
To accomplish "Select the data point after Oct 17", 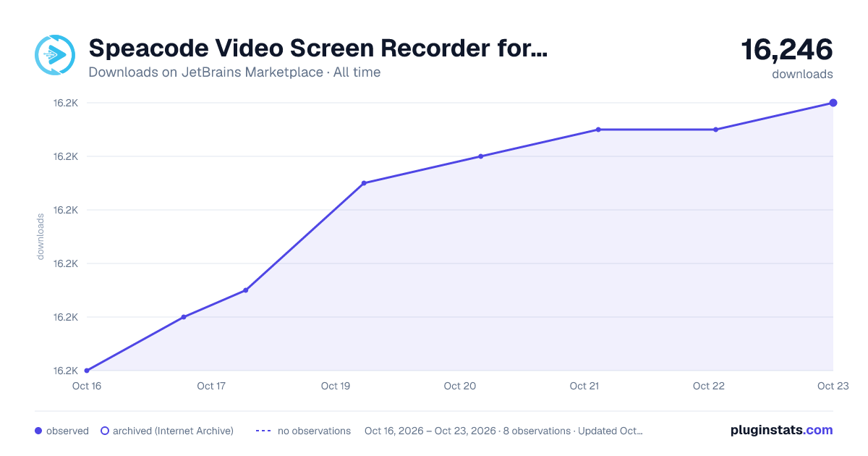I will [x=246, y=290].
